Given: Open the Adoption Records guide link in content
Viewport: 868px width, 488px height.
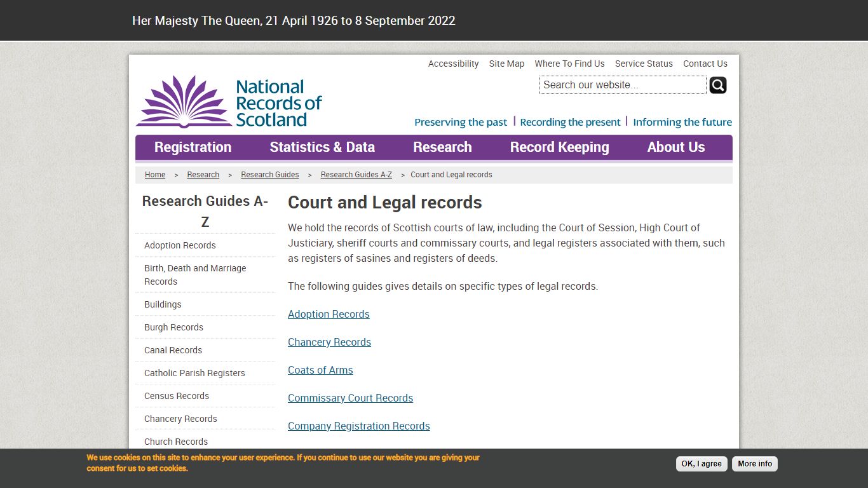Looking at the screenshot, I should pos(329,314).
